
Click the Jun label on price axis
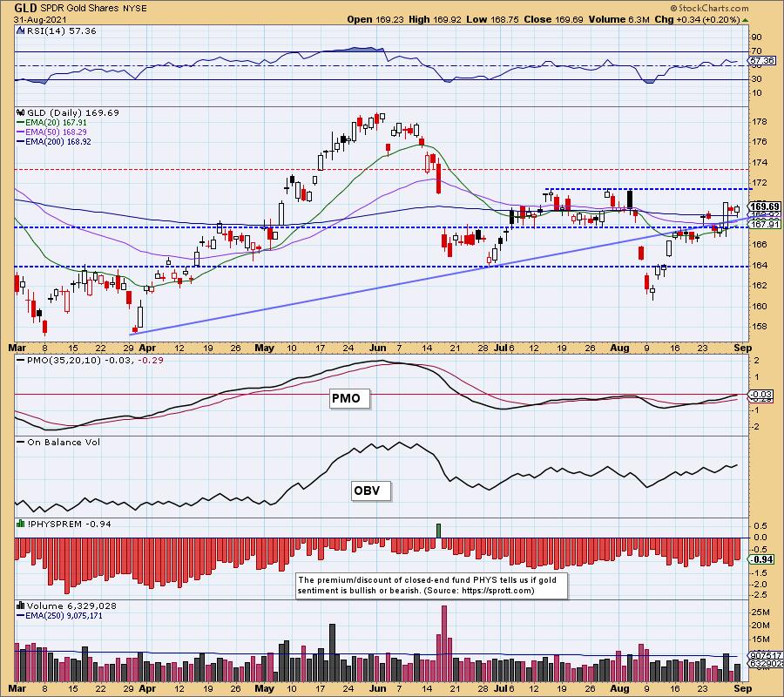tap(377, 348)
